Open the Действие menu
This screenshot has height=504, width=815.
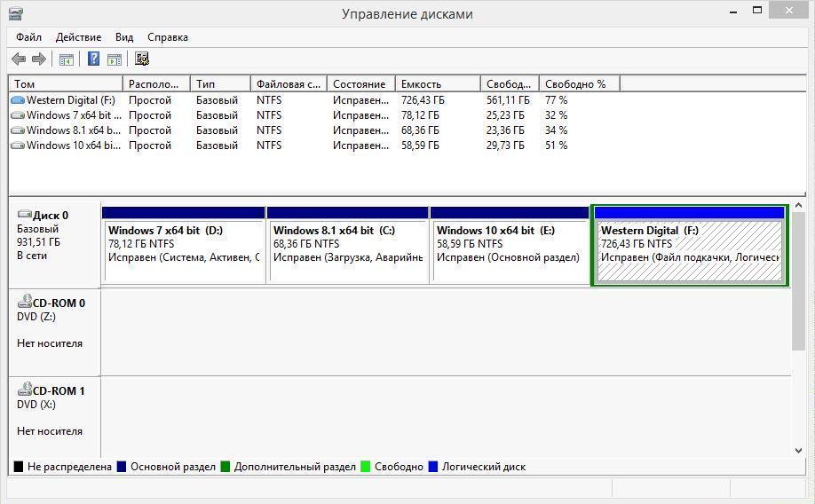coord(78,37)
